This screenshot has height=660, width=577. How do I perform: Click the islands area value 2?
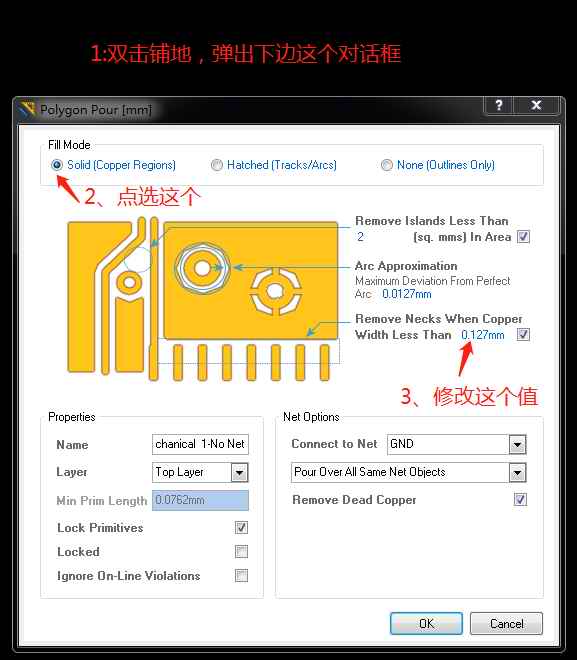(360, 237)
